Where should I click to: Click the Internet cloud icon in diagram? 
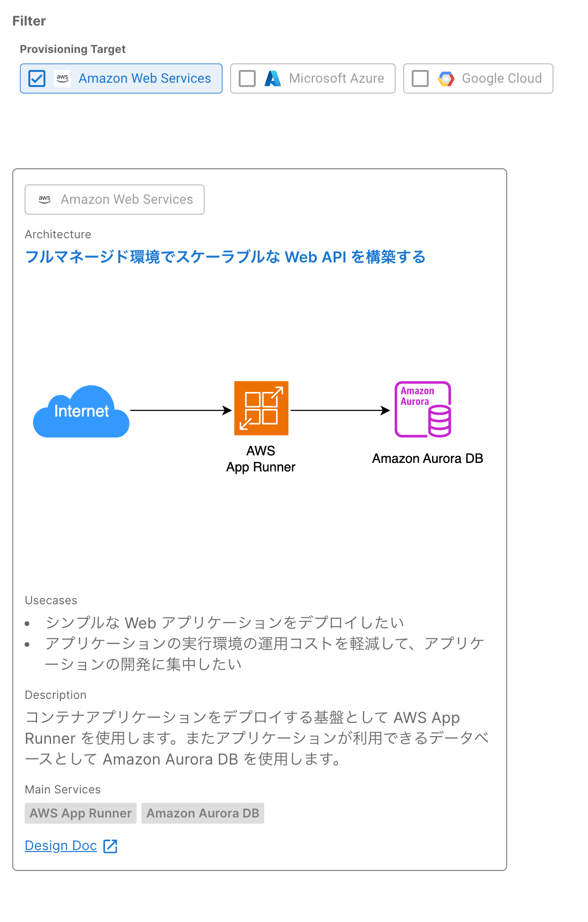click(x=81, y=411)
